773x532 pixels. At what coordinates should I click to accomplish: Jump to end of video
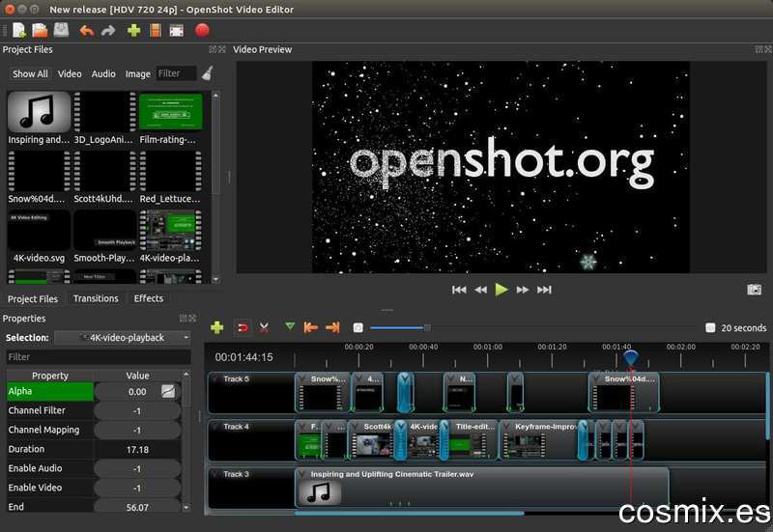(544, 290)
